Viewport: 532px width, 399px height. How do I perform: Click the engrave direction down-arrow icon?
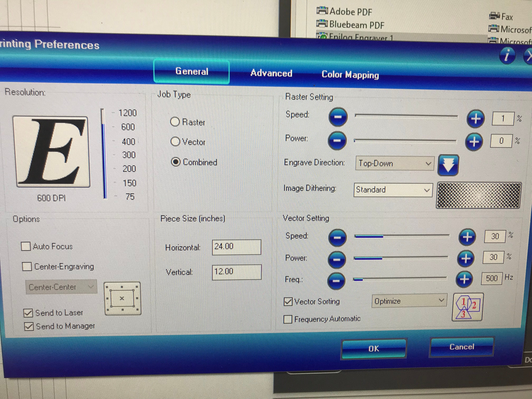tap(448, 165)
